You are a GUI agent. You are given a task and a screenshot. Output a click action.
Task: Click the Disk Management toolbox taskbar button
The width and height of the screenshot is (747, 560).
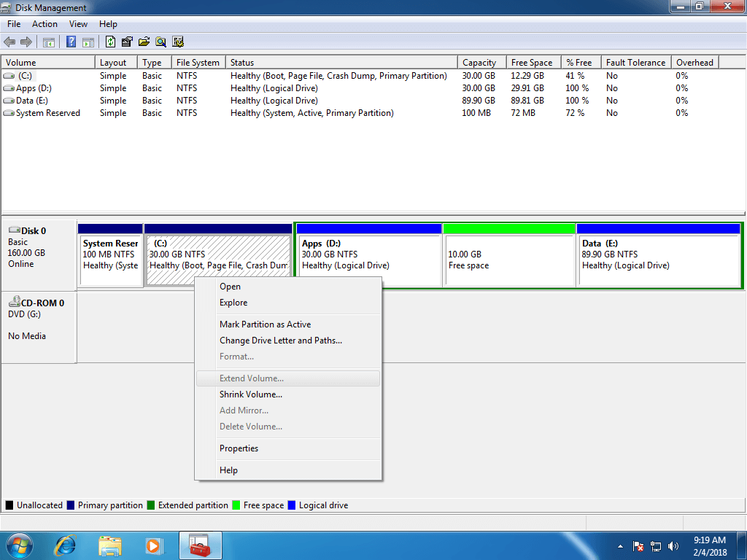(201, 545)
